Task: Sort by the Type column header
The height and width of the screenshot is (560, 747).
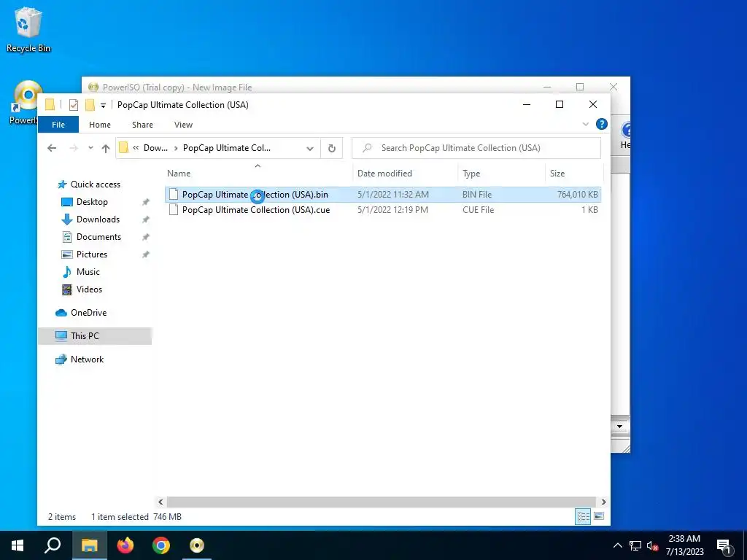Action: [501, 174]
